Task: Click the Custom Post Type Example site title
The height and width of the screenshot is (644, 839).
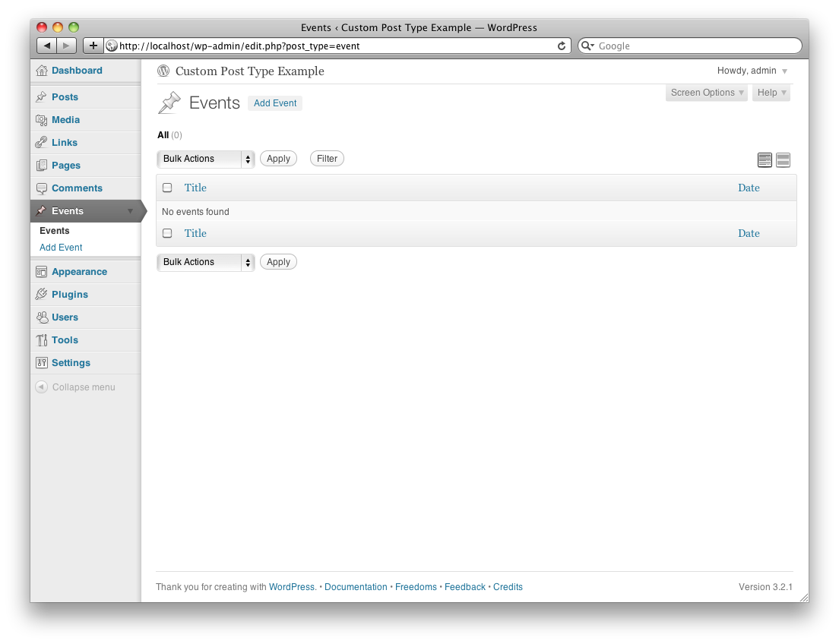Action: 250,71
